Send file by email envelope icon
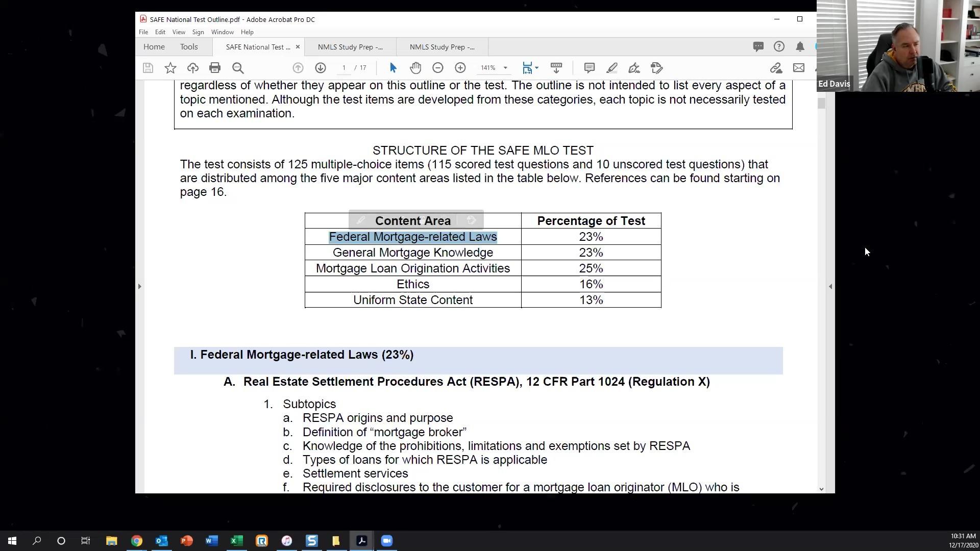The width and height of the screenshot is (980, 551). coord(798,68)
